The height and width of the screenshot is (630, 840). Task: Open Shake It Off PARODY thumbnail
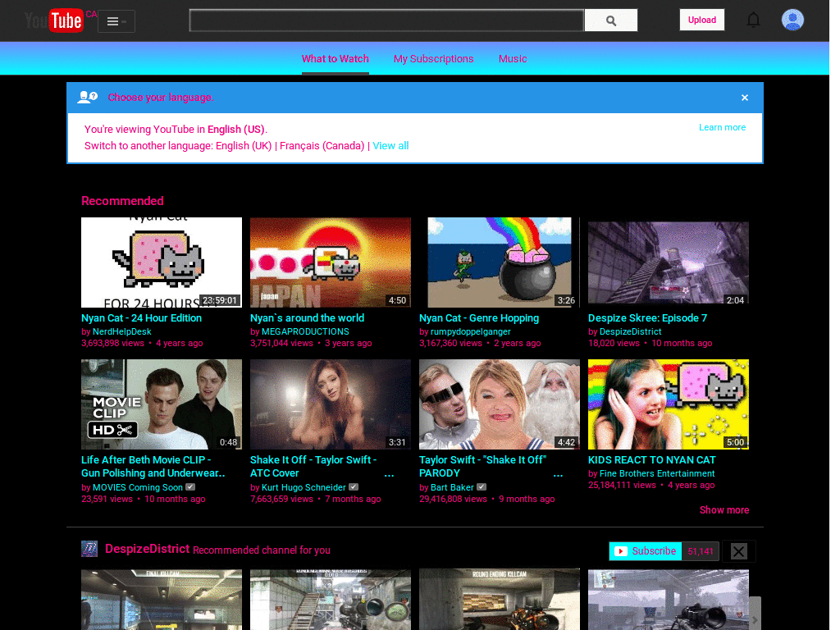point(500,404)
